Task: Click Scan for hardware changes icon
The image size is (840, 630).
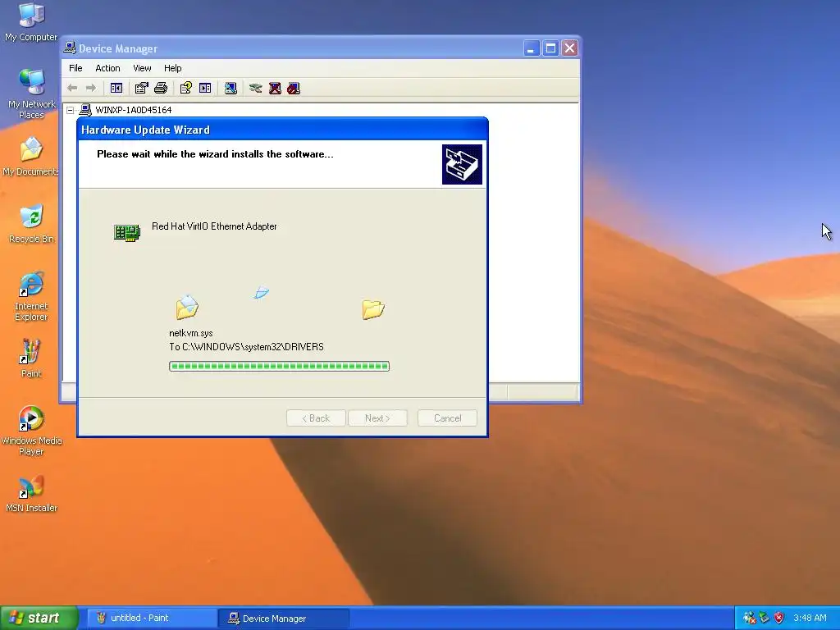Action: 231,88
